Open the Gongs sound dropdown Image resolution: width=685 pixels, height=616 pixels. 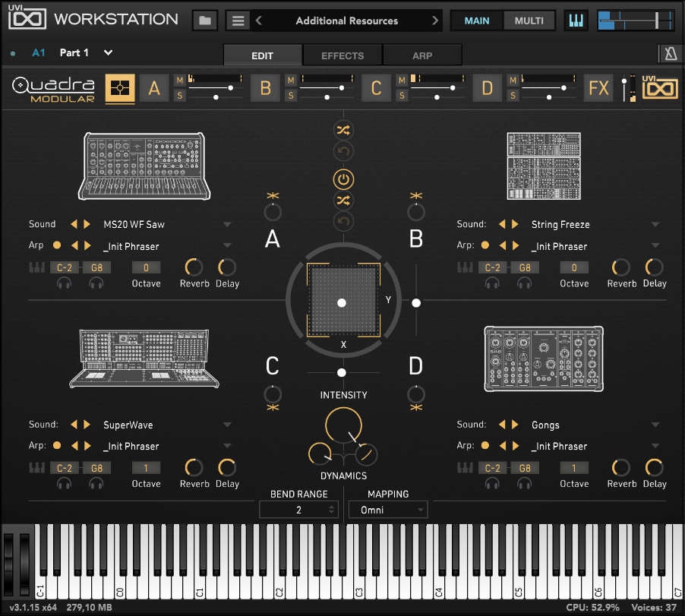(x=655, y=424)
